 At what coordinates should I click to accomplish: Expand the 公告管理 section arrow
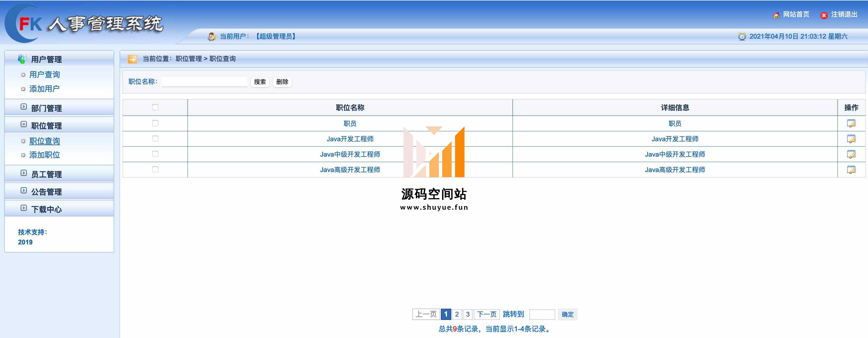coord(24,190)
